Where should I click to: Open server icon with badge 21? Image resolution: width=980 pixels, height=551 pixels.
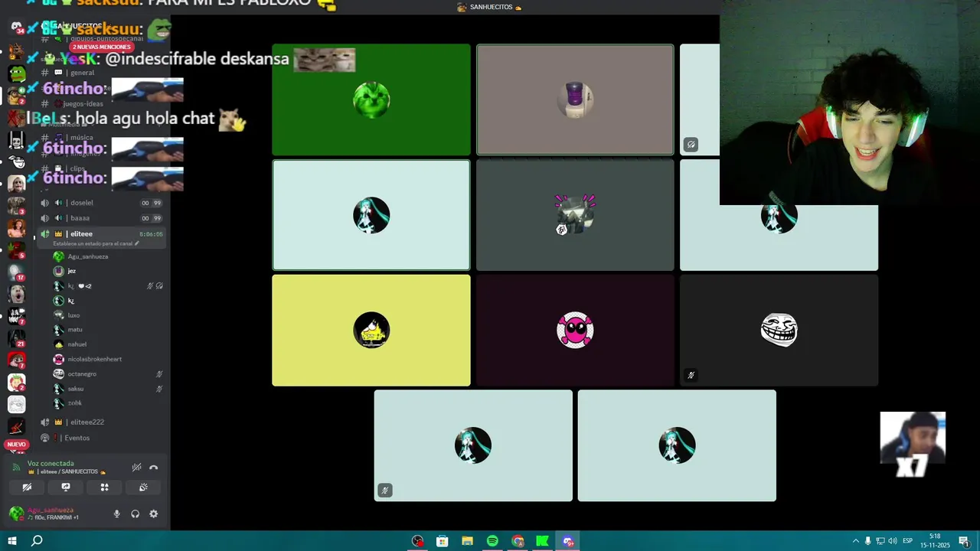(16, 337)
